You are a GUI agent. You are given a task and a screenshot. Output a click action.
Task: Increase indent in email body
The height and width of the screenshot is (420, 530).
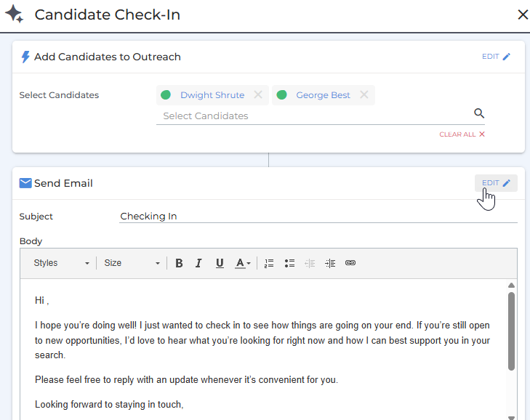(x=330, y=263)
